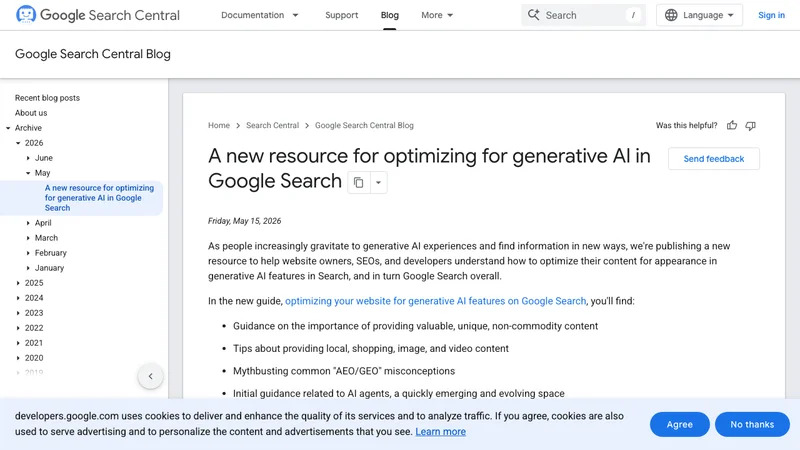Open the optimizing your website guide link
The height and width of the screenshot is (450, 800).
[435, 301]
